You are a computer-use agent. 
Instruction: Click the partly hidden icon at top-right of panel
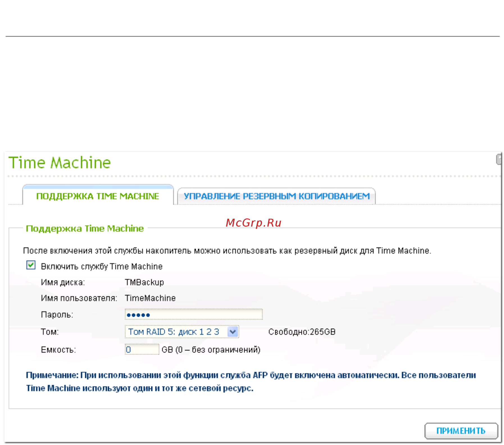click(x=499, y=159)
